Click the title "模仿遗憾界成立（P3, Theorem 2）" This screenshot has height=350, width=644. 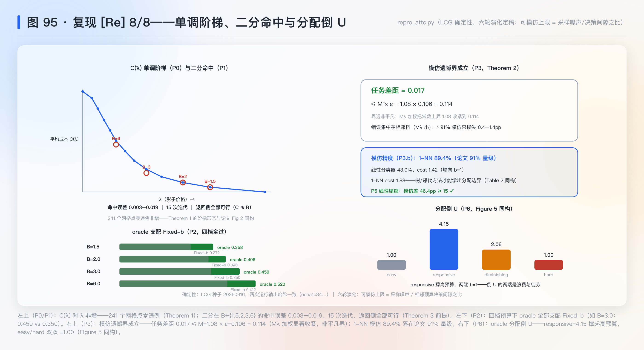coord(474,68)
